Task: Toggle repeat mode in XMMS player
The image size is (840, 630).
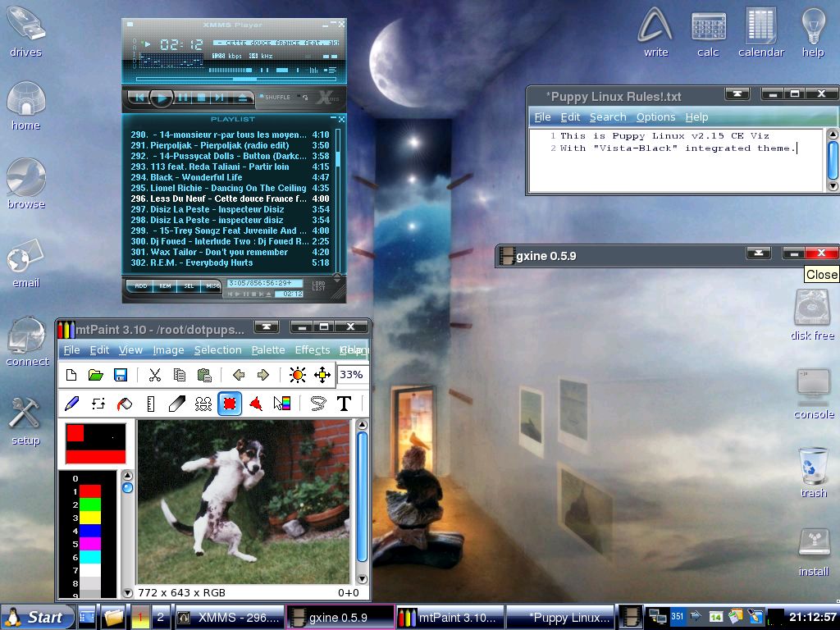Action: point(305,97)
